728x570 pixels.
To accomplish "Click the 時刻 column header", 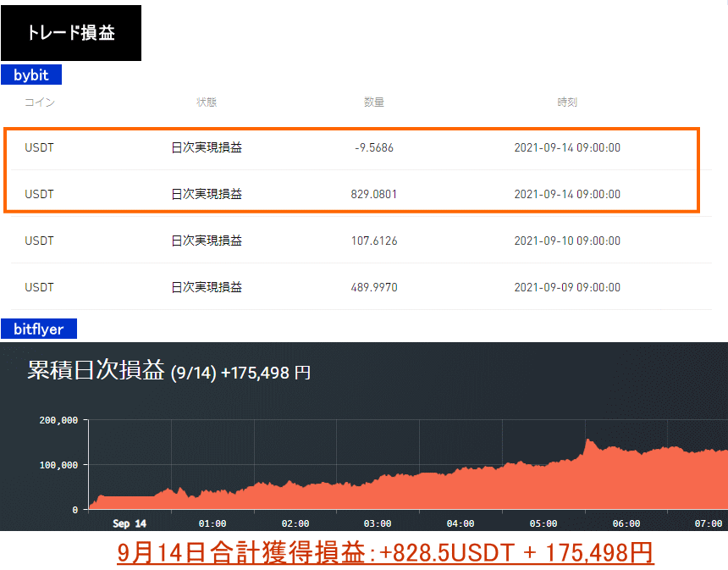I will (x=567, y=102).
